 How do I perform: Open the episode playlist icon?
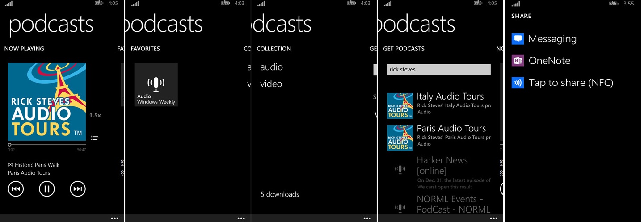coord(95,138)
